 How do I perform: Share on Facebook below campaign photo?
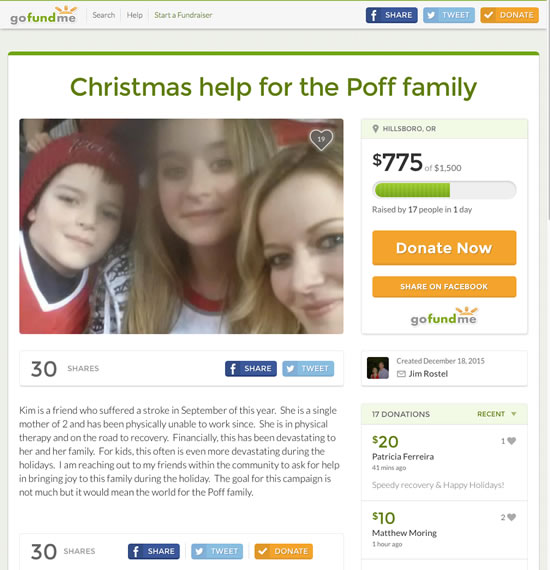(250, 369)
